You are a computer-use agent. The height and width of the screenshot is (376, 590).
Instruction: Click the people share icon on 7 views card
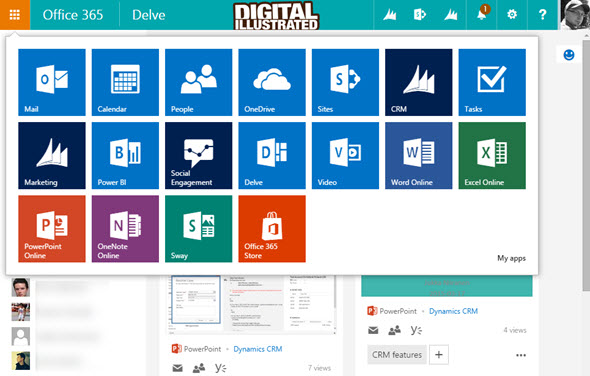(199, 368)
